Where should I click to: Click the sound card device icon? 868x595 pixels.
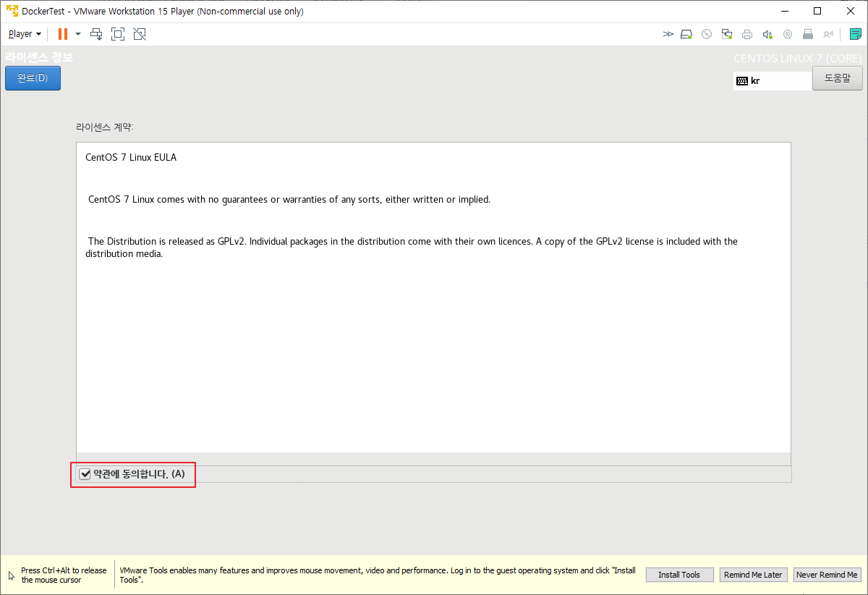point(767,34)
